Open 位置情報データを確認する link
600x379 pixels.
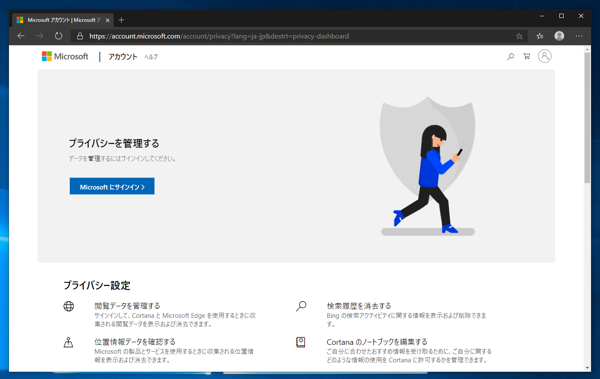tap(135, 341)
